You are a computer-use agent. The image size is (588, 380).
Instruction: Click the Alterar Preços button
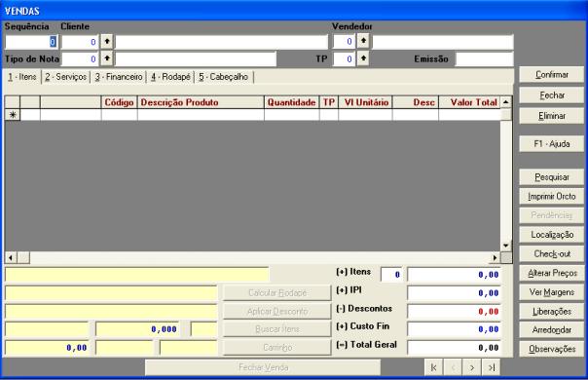[x=552, y=273]
